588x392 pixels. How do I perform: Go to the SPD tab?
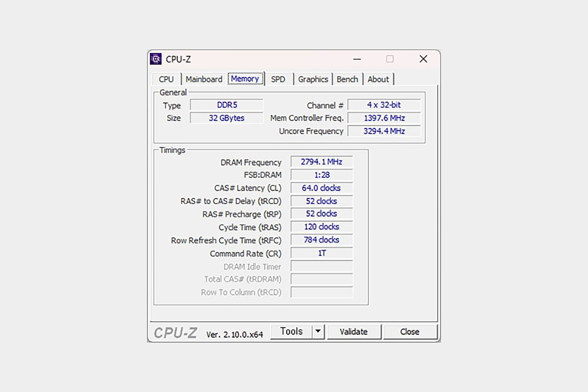[278, 79]
